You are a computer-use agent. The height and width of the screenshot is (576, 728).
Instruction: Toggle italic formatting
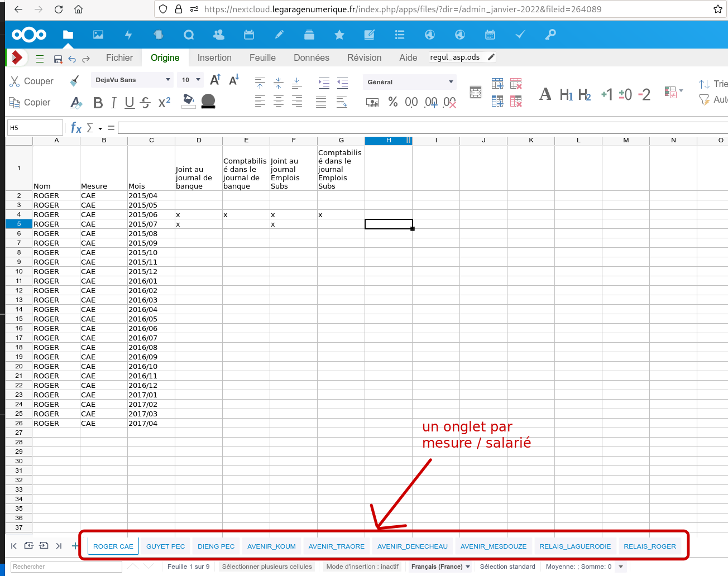(113, 103)
